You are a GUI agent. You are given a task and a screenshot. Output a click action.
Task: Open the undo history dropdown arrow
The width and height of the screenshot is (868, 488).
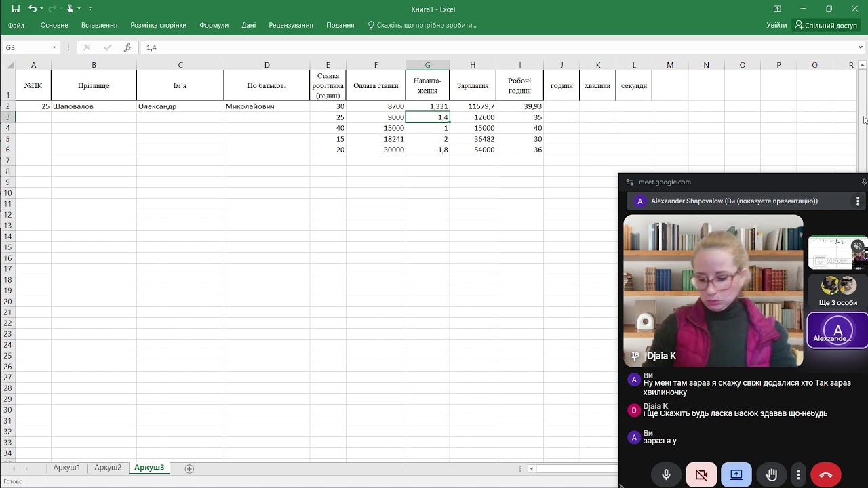click(x=41, y=9)
